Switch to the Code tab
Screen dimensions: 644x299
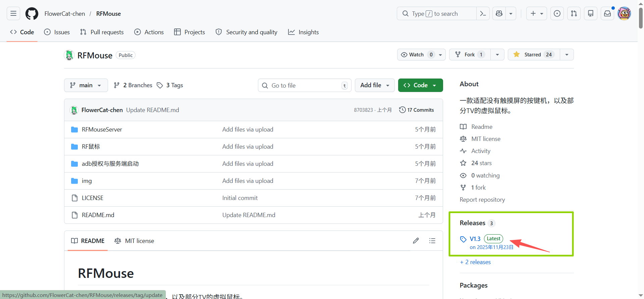pyautogui.click(x=22, y=32)
